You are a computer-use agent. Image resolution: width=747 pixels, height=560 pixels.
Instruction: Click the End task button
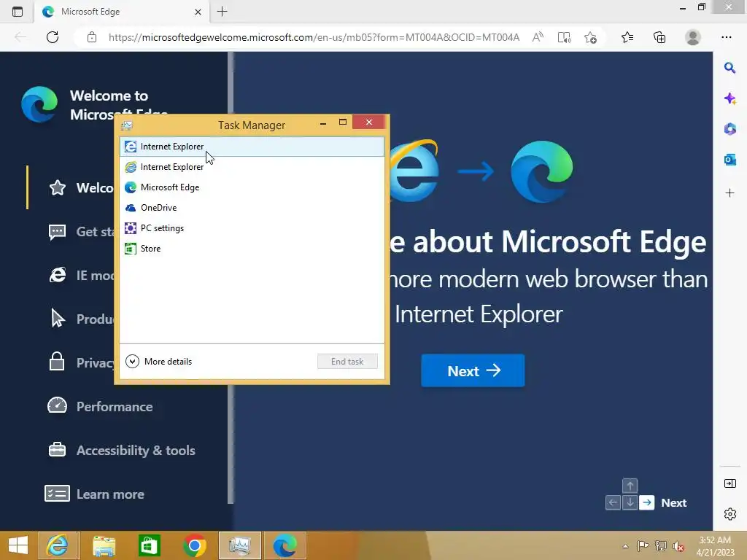coord(347,362)
